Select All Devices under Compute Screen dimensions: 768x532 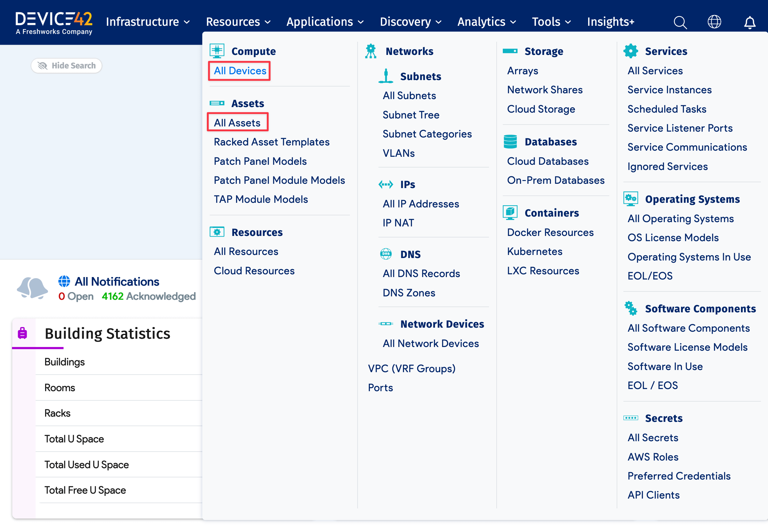coord(240,71)
